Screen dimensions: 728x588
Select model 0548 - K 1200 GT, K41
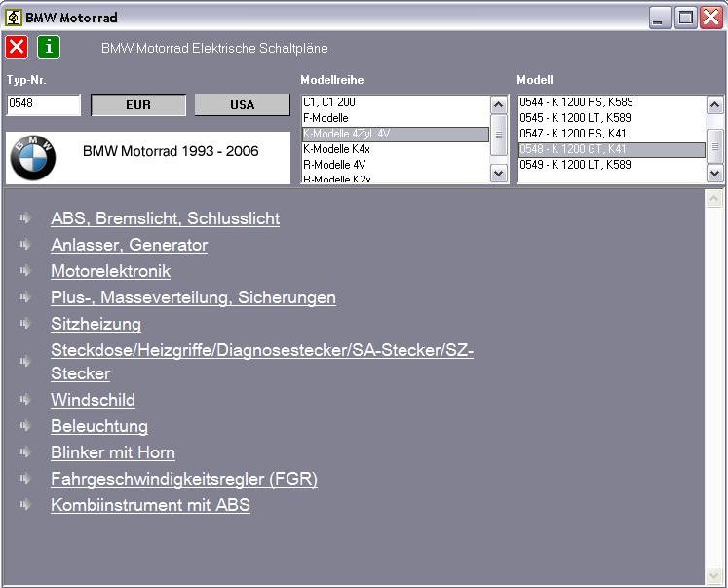612,149
